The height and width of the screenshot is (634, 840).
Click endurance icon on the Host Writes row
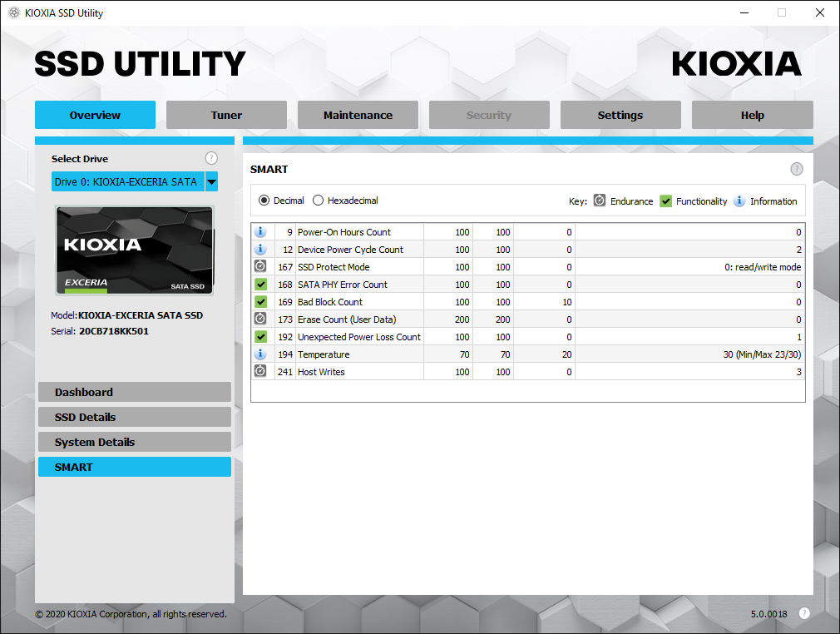point(260,371)
